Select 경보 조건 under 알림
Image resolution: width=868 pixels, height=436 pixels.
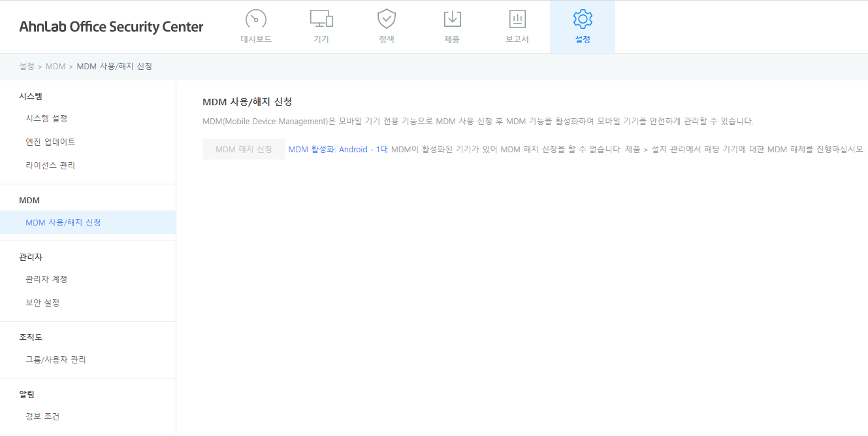(42, 416)
